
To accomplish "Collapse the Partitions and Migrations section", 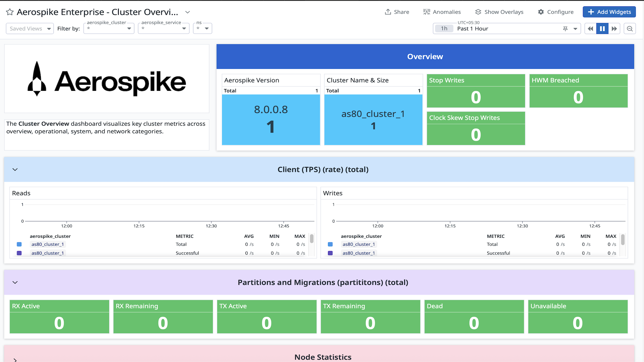I will click(15, 283).
